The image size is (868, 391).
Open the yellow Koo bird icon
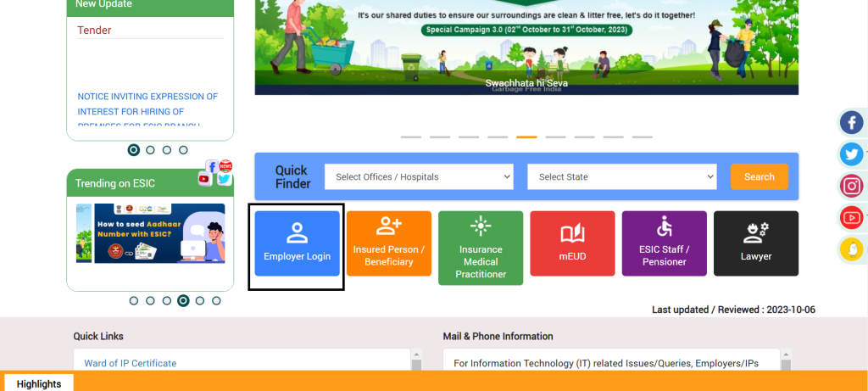click(851, 249)
